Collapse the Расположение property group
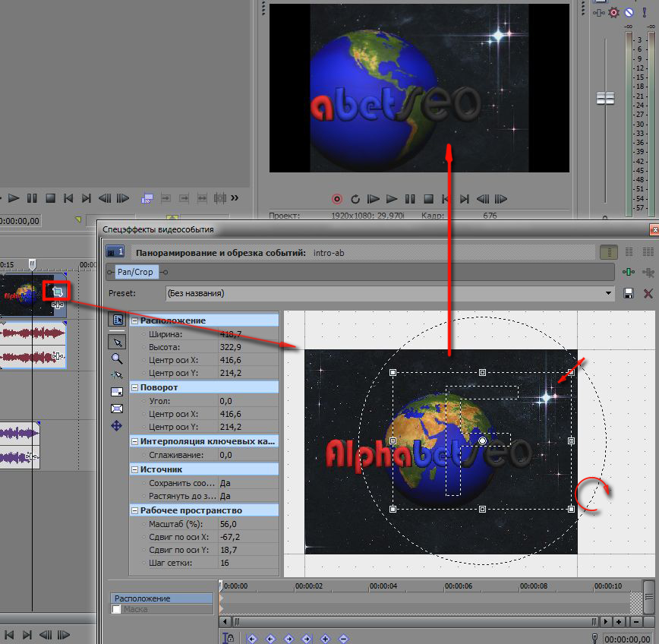The height and width of the screenshot is (644, 659). point(134,320)
